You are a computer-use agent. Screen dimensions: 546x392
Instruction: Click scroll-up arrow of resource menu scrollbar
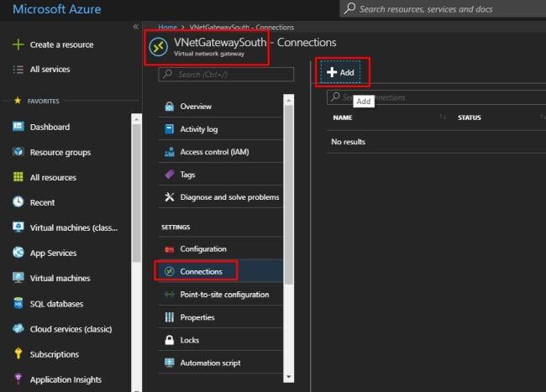pos(288,100)
